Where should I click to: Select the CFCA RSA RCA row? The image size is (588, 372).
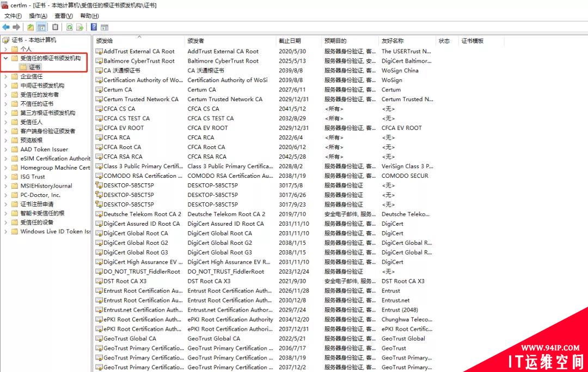click(265, 157)
